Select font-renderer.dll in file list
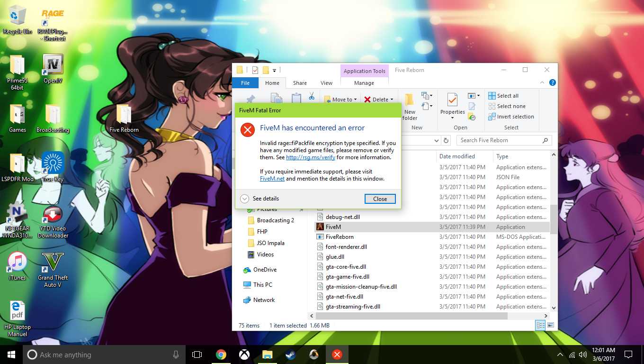 coord(346,247)
